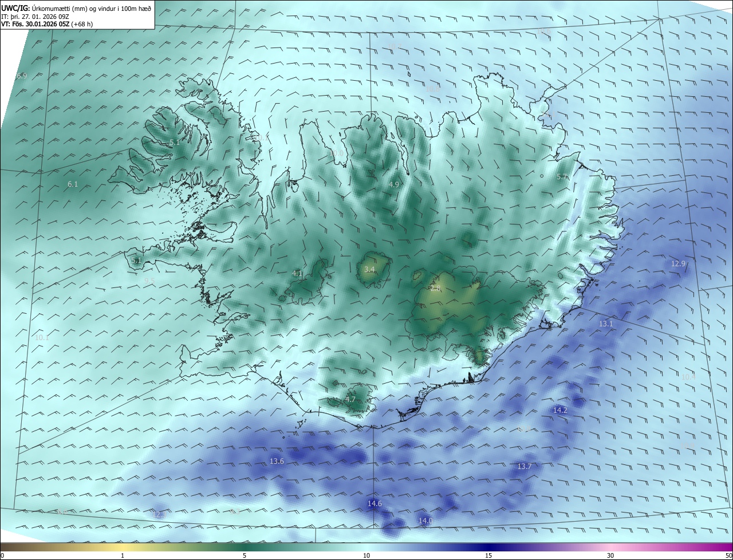The width and height of the screenshot is (733, 560).
Task: Click the 14.0 value near the bottom edge
Action: 425,520
